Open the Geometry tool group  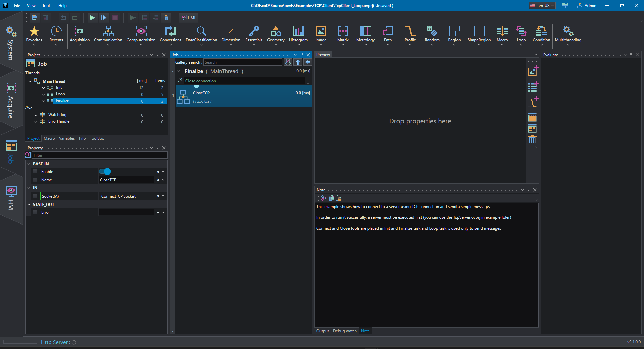click(276, 34)
